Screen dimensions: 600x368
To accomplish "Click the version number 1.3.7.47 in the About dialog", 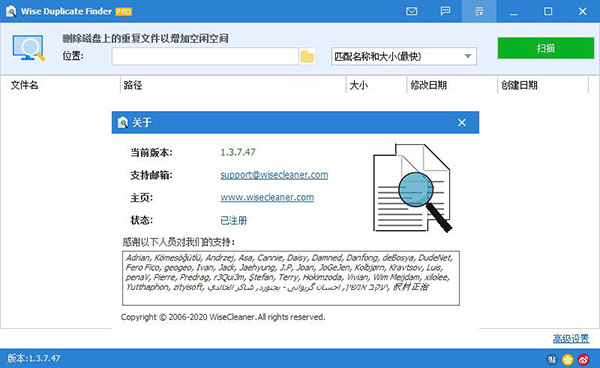I will click(x=238, y=152).
